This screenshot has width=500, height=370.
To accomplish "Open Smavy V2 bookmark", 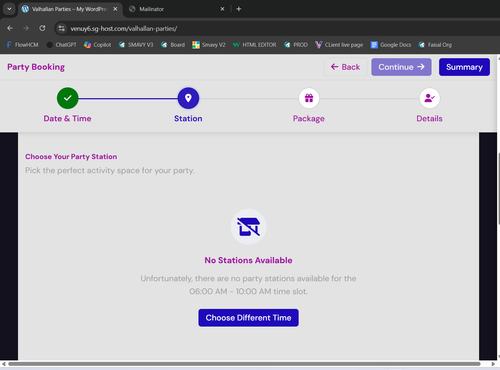I will point(209,45).
